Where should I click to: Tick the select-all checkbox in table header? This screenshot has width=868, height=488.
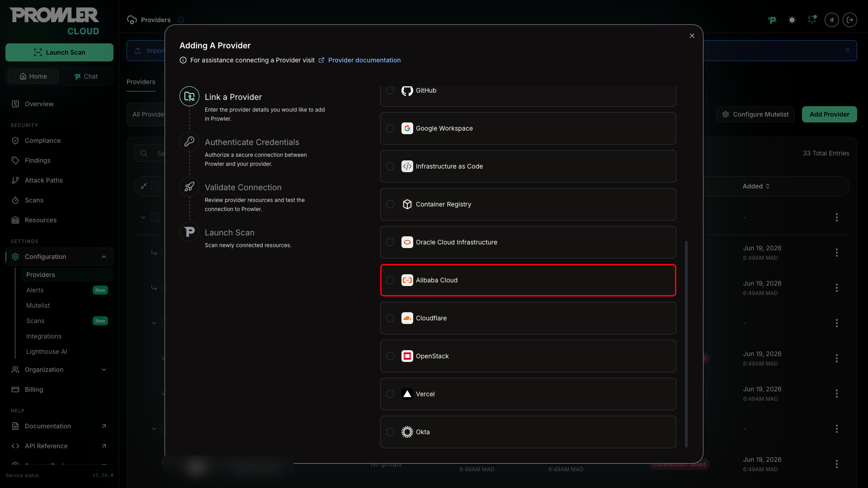156,186
